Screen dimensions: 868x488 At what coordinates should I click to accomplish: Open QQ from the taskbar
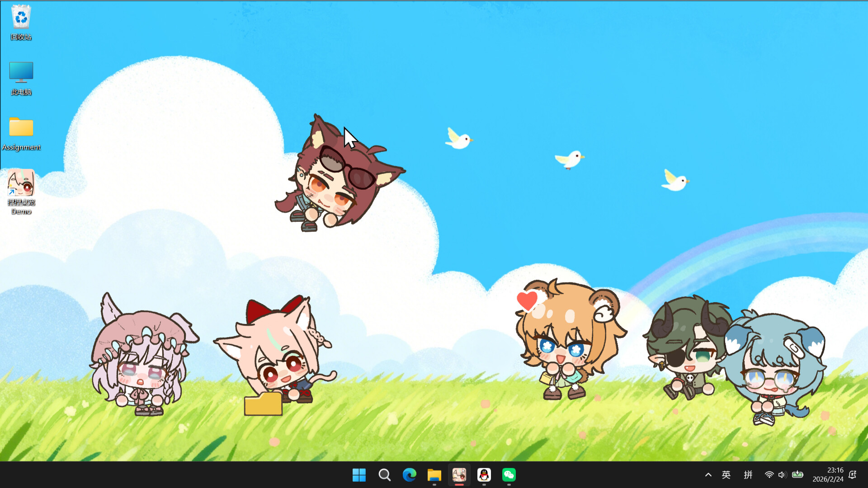(484, 475)
